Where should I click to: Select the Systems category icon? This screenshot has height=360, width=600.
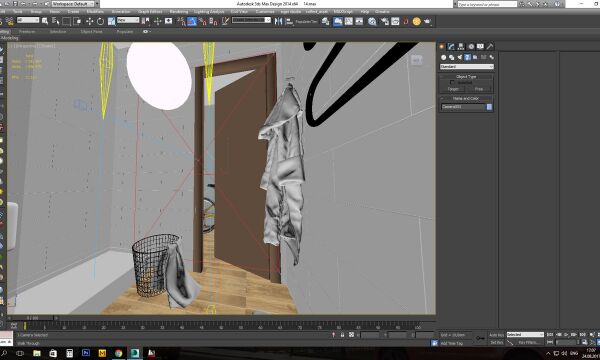(x=492, y=57)
